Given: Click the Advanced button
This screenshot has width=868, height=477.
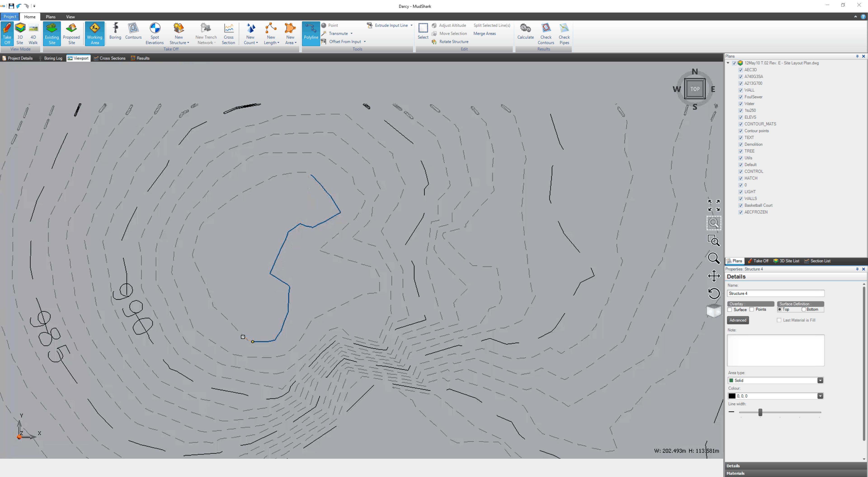Looking at the screenshot, I should click(738, 320).
